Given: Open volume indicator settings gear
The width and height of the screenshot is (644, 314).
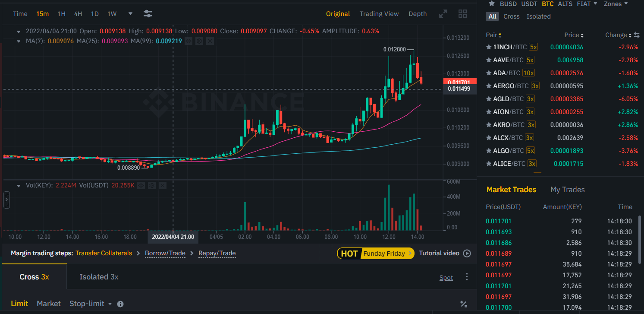Looking at the screenshot, I should pos(151,185).
